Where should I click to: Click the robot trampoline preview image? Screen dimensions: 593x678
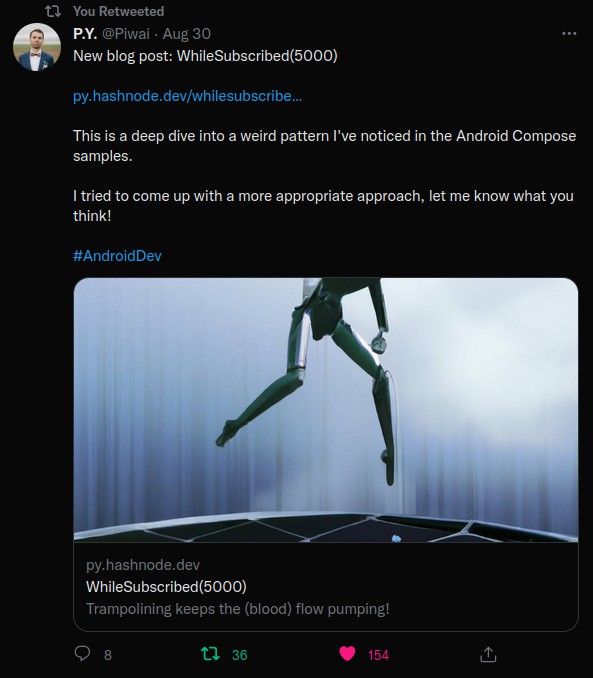[x=326, y=410]
